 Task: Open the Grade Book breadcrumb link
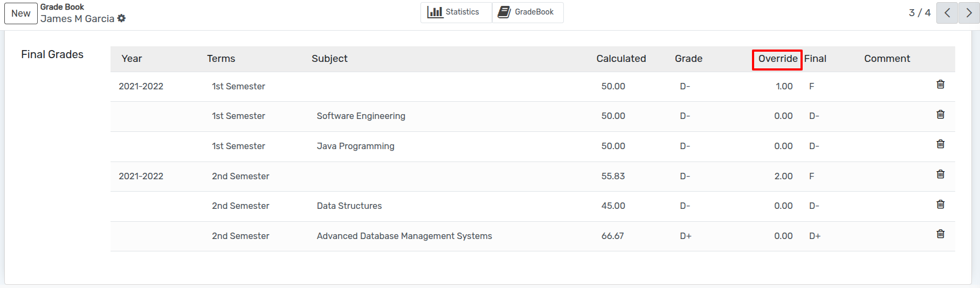tap(62, 7)
